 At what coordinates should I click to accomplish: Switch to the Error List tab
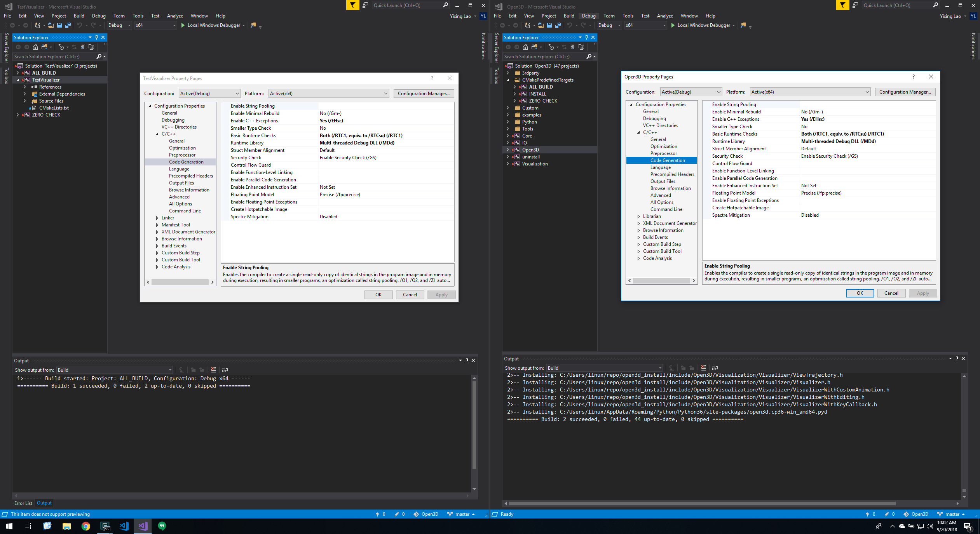[x=23, y=503]
